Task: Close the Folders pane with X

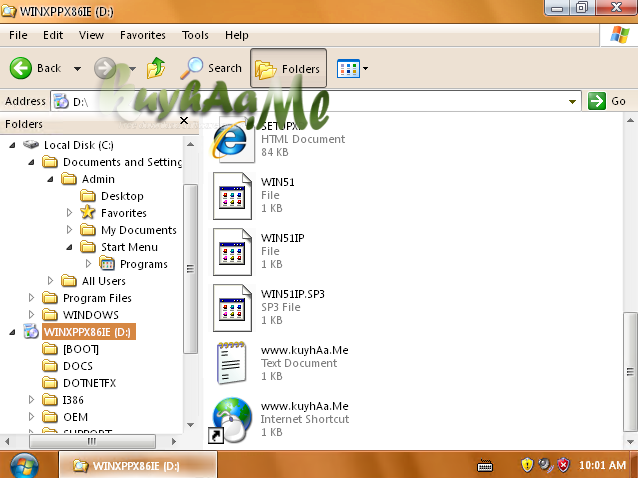Action: (x=184, y=120)
